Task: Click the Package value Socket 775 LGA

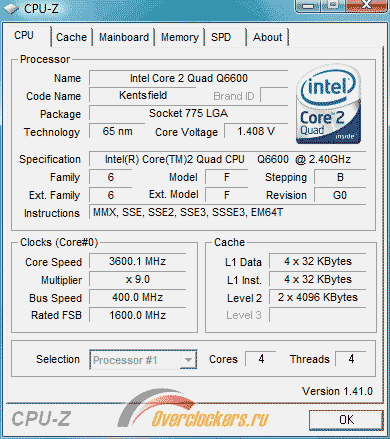Action: coord(189,114)
